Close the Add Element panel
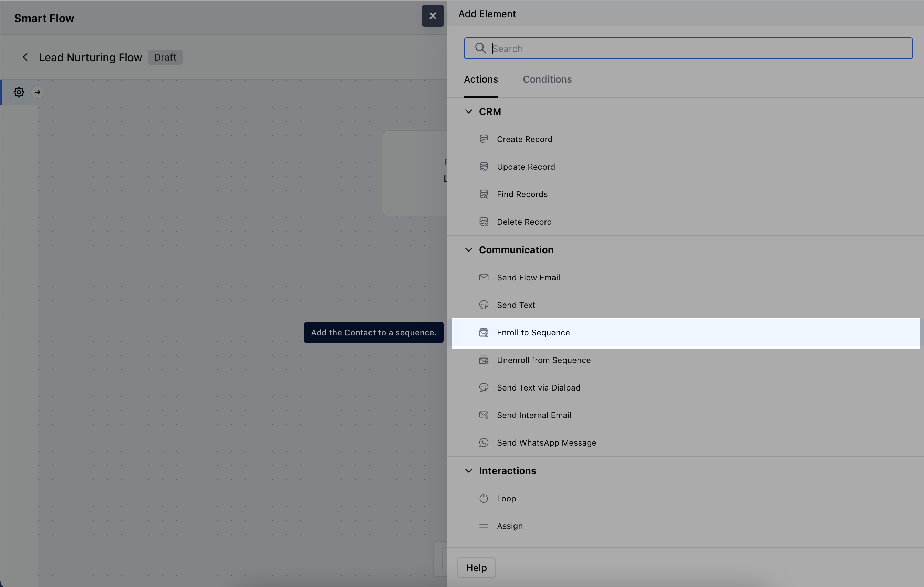The image size is (924, 587). [433, 16]
